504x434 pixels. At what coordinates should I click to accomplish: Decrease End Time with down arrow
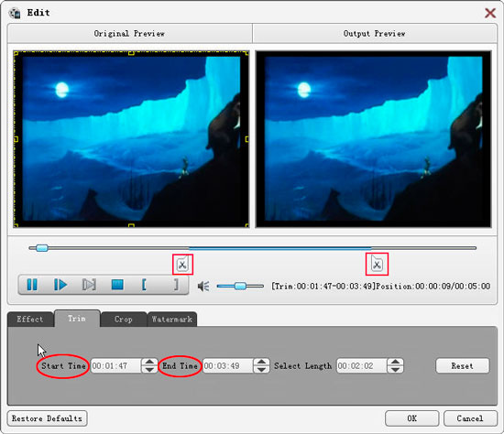(x=261, y=369)
